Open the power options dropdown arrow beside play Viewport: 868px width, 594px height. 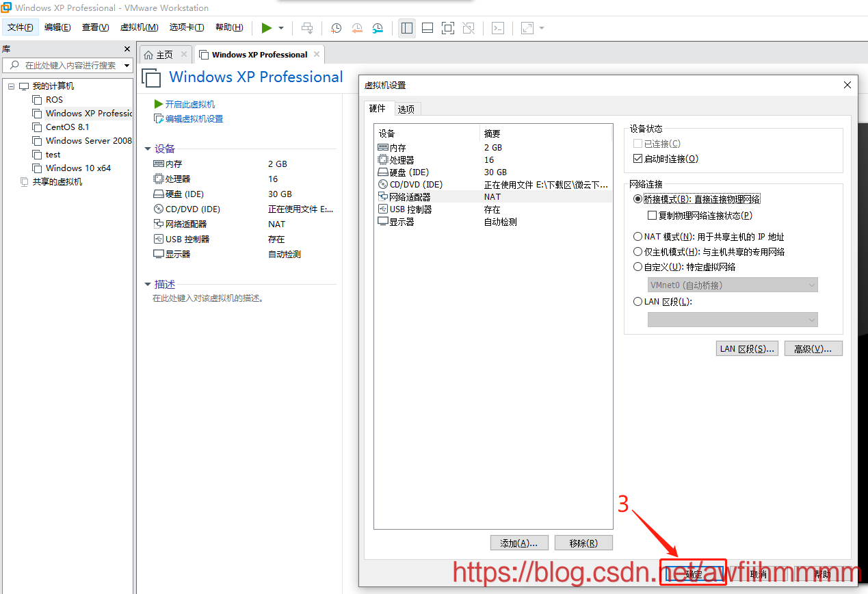tap(281, 28)
